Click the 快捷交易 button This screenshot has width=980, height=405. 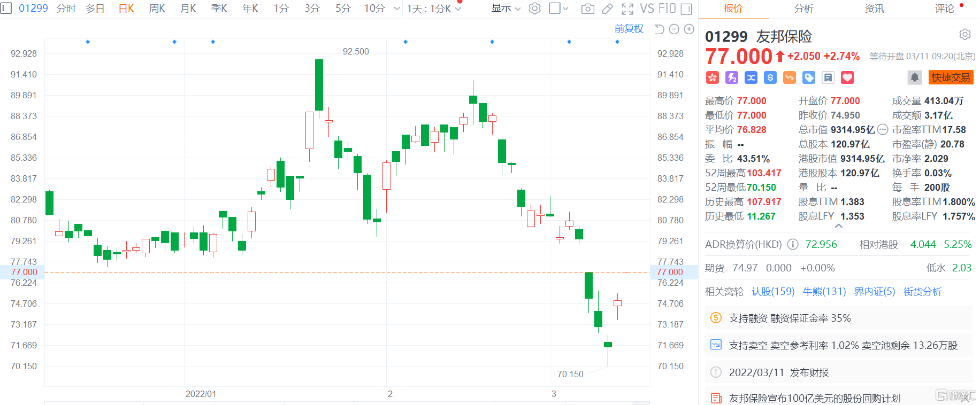pyautogui.click(x=951, y=77)
